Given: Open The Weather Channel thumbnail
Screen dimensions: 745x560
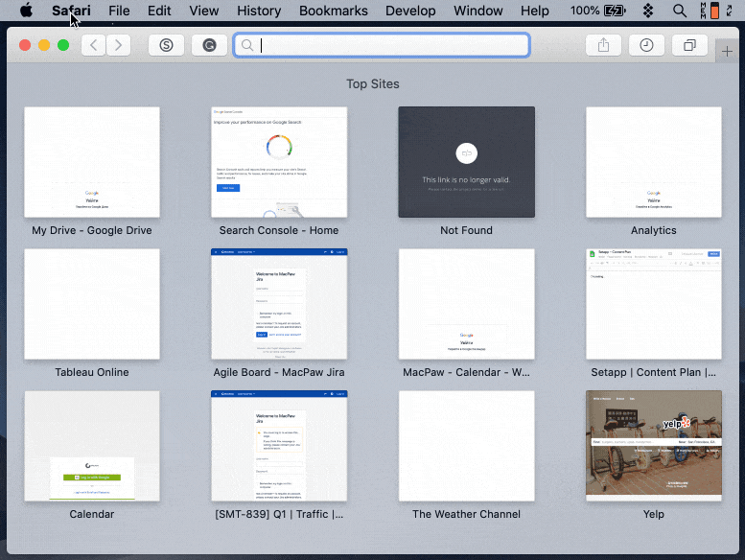Looking at the screenshot, I should 466,446.
